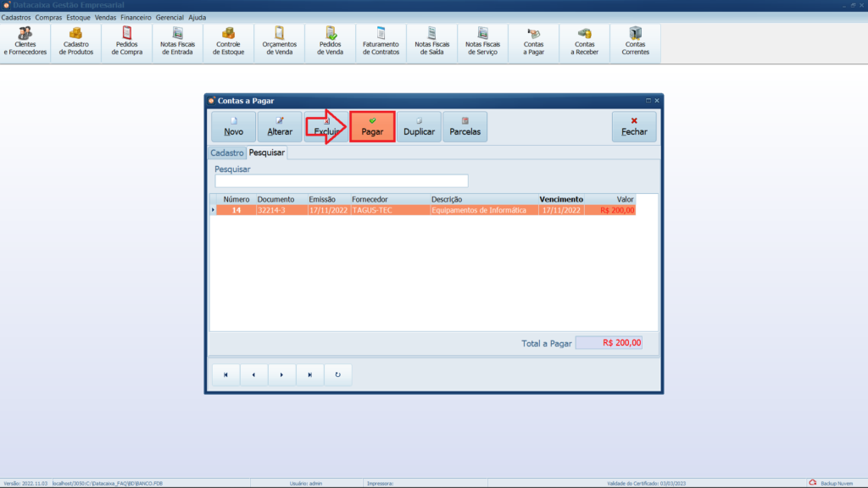The image size is (868, 488).
Task: Switch to the Cadastro tab
Action: pos(226,153)
